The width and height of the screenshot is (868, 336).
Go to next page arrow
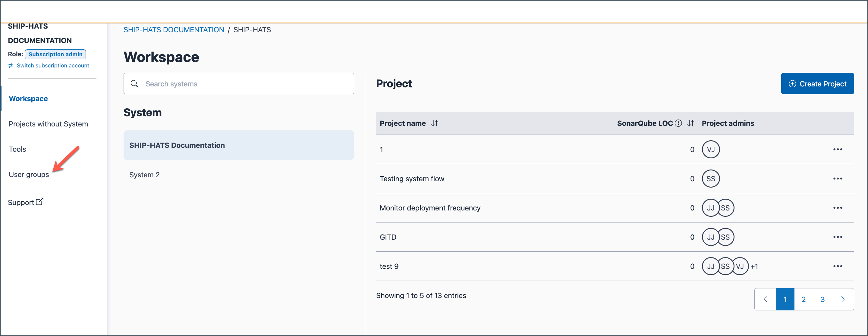[843, 299]
